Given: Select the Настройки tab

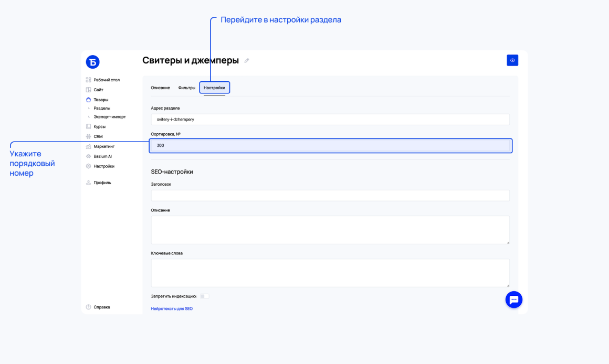Looking at the screenshot, I should [214, 88].
